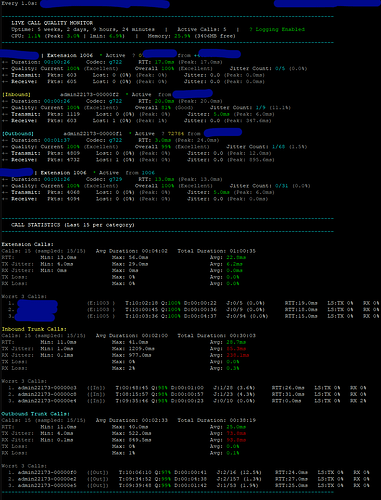Click the "Overall 99%" quality score
Image resolution: width=381 pixels, height=500 pixels.
coord(153,147)
